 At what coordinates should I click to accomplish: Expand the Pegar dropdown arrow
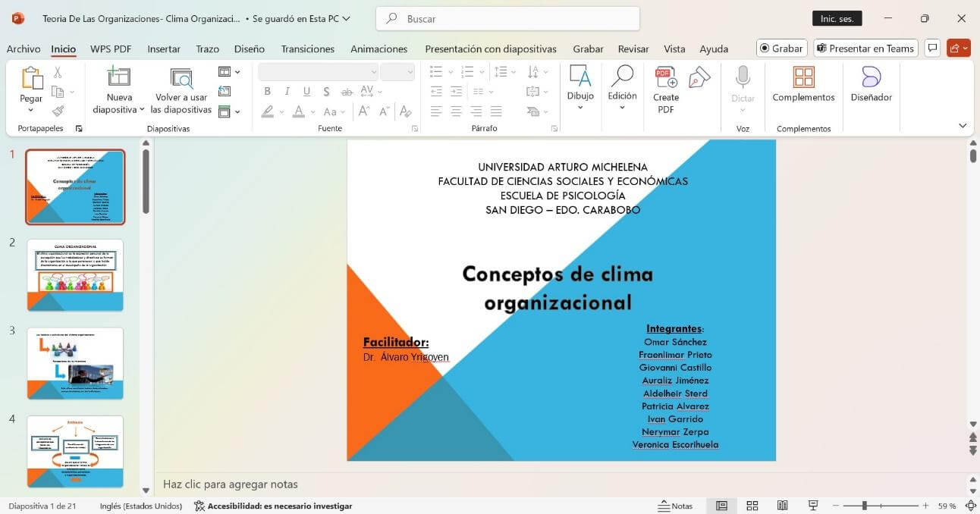pyautogui.click(x=31, y=111)
